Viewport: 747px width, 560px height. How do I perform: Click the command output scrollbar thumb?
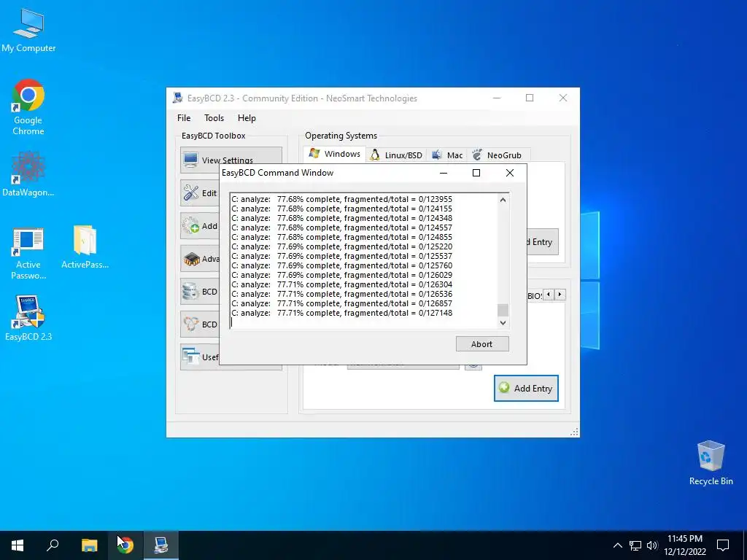tap(503, 310)
